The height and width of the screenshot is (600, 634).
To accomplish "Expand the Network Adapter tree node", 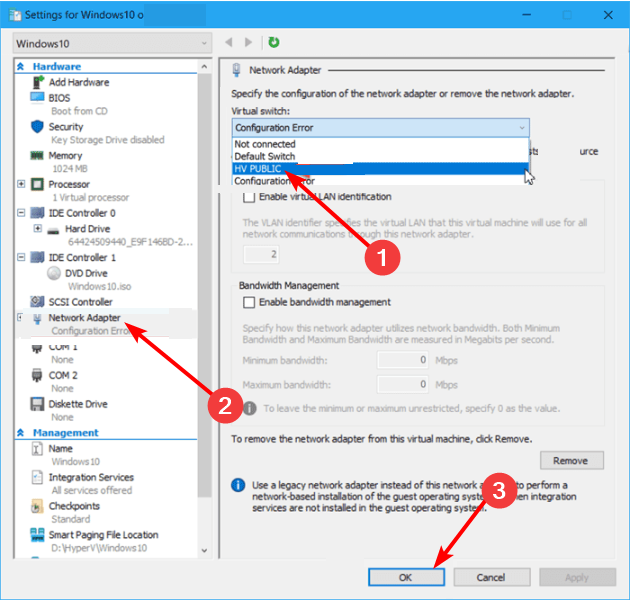I will [x=20, y=317].
